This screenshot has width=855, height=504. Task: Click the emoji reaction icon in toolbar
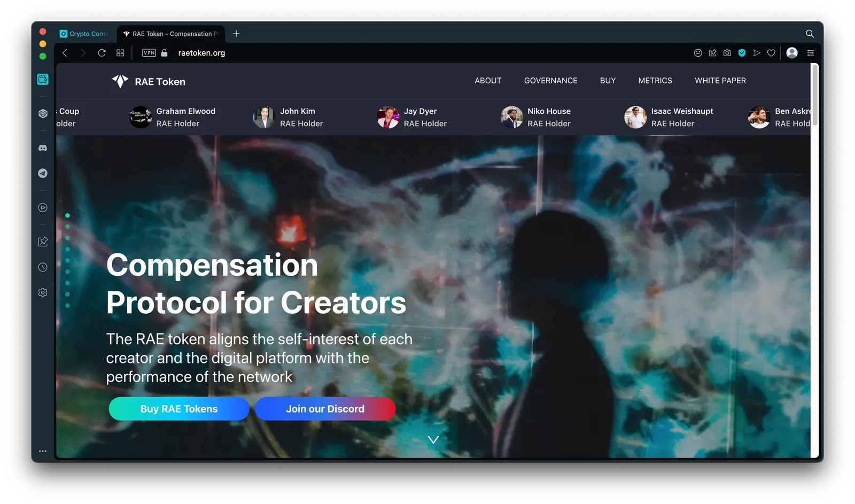click(698, 53)
